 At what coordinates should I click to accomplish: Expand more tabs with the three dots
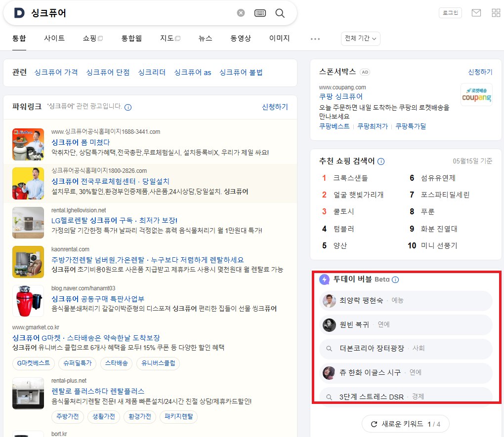click(x=315, y=39)
